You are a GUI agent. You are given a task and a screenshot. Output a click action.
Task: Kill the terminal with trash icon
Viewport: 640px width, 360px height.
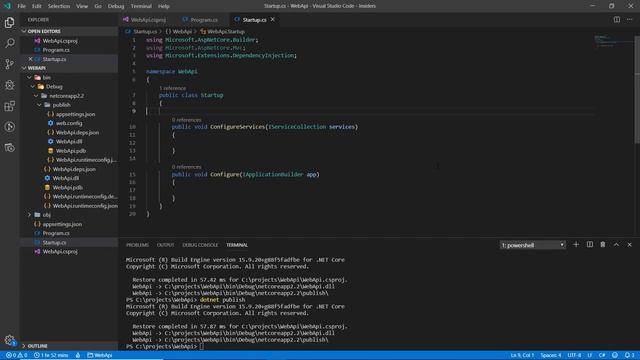point(603,244)
